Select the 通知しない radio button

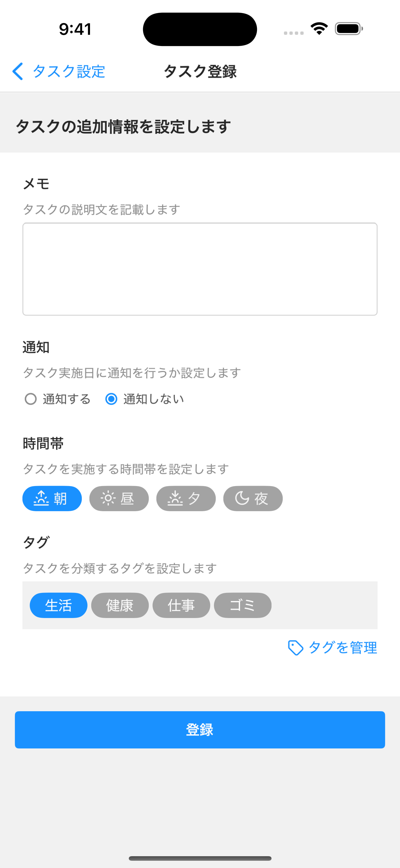(x=111, y=399)
